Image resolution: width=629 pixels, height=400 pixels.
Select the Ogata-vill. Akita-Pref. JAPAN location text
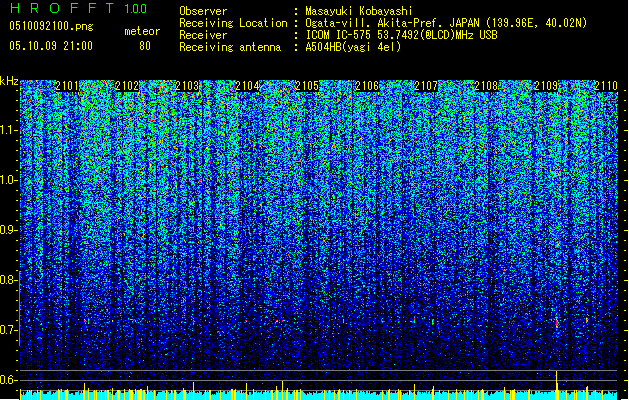(446, 23)
